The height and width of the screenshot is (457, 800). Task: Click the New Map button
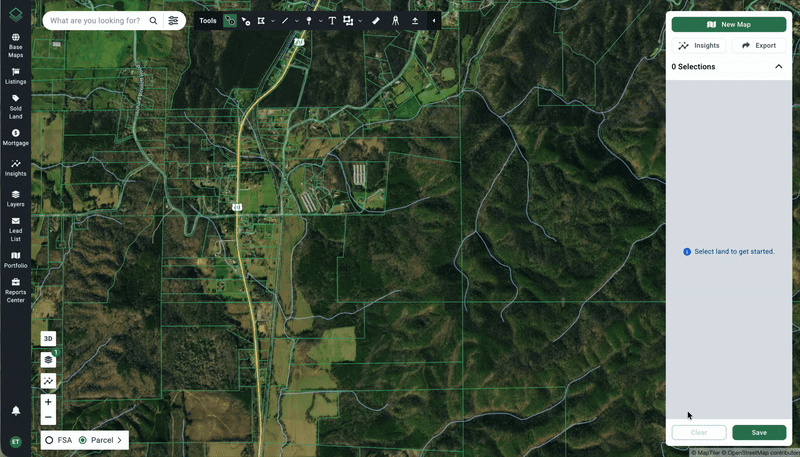click(x=728, y=24)
